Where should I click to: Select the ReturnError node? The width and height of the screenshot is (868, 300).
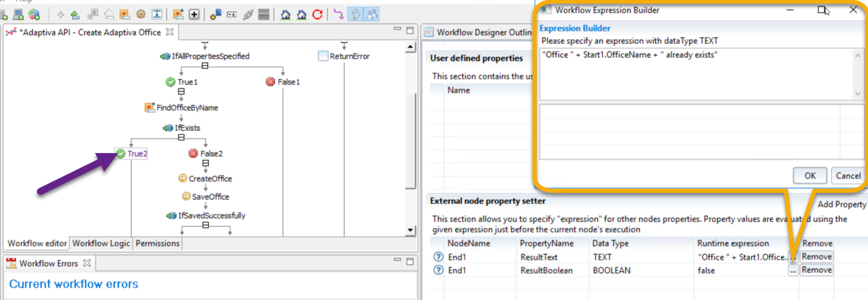click(344, 56)
